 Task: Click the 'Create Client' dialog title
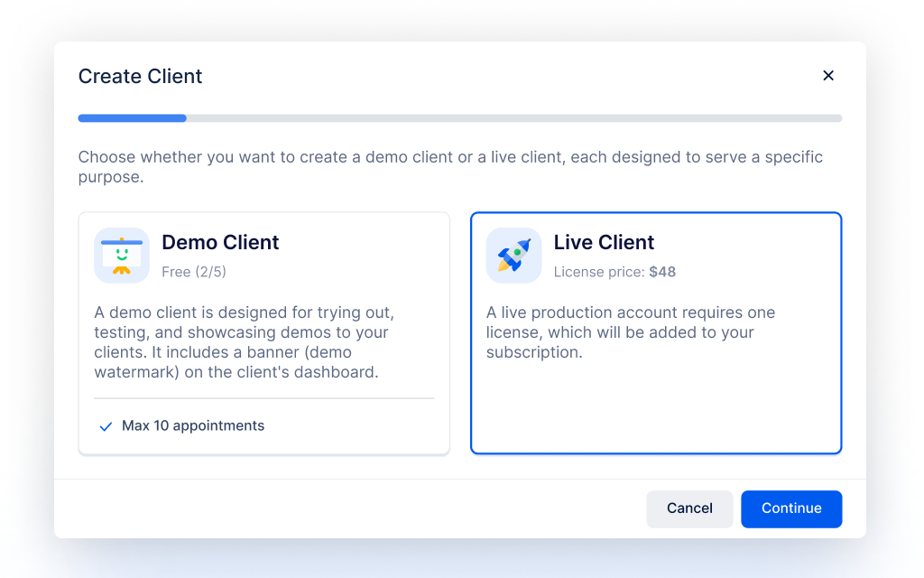(x=140, y=76)
